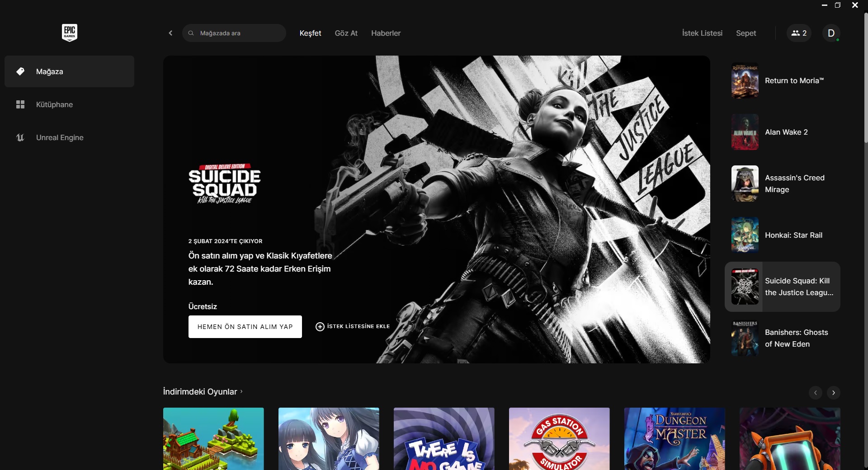This screenshot has width=868, height=470.
Task: Open There Is No Game card
Action: point(444,439)
